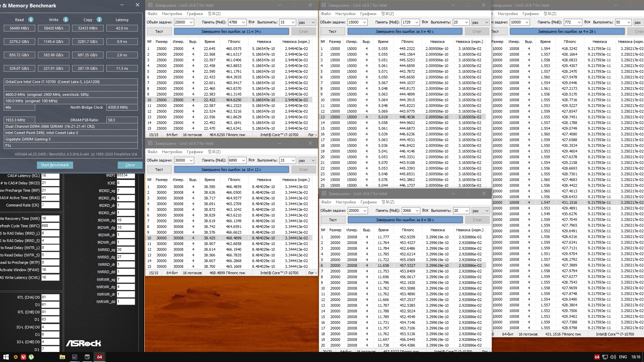Click the info icon next to Copy
The height and width of the screenshot is (362, 644).
point(99,19)
